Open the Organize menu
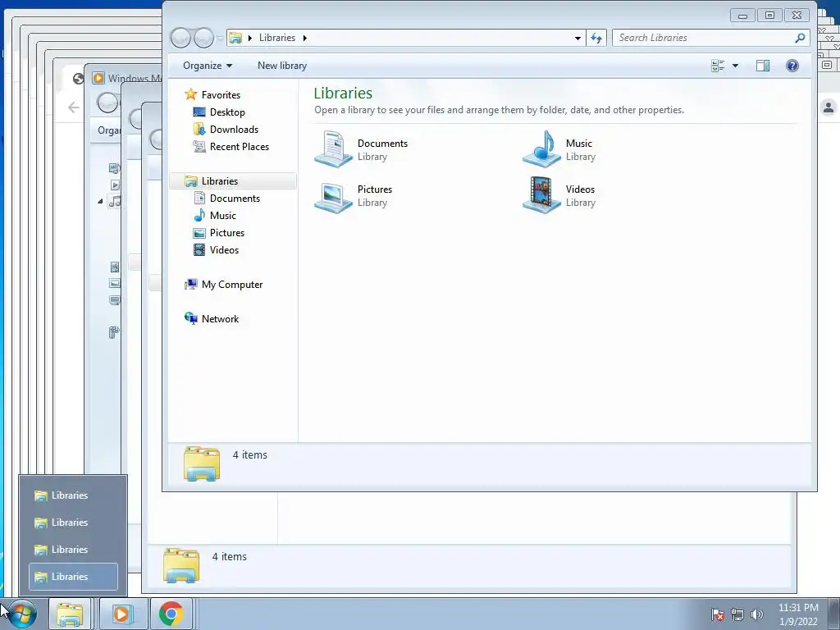This screenshot has height=630, width=840. click(x=208, y=66)
